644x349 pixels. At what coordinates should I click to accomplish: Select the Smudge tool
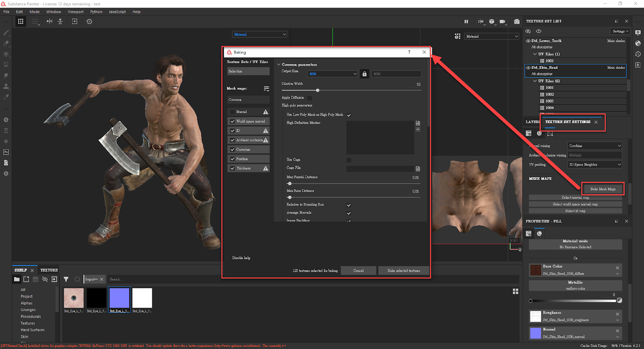point(6,75)
